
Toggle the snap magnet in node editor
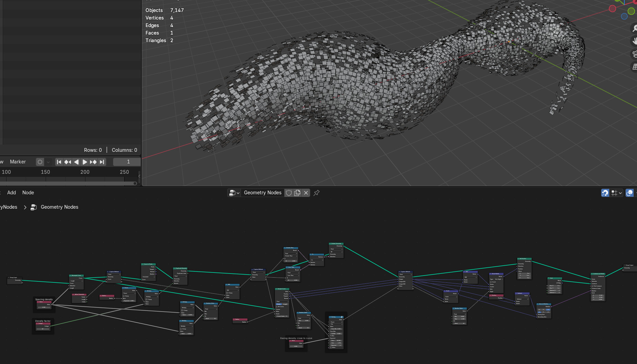click(605, 193)
